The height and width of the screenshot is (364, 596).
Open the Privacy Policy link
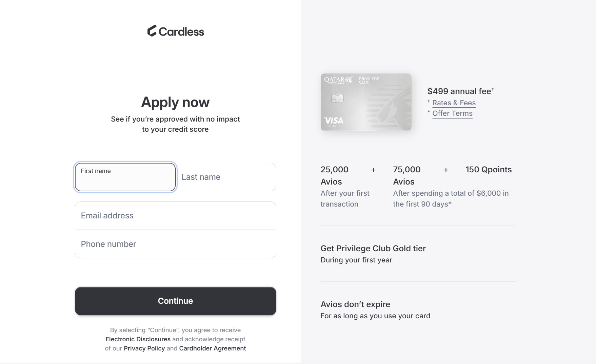coord(144,348)
